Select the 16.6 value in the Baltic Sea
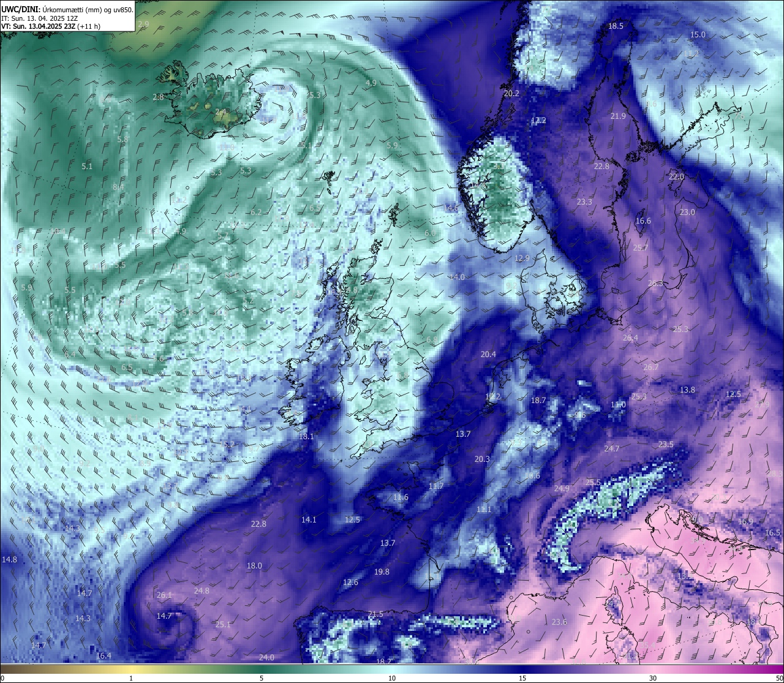This screenshot has width=784, height=683. click(x=643, y=221)
